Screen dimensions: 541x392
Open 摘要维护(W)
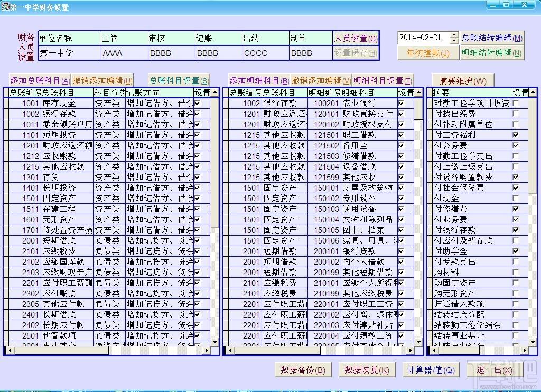point(463,81)
